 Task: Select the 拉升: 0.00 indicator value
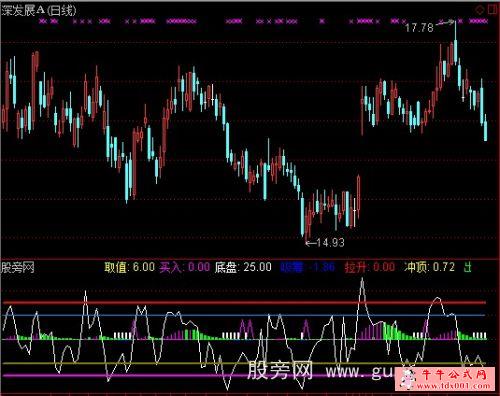coord(370,267)
